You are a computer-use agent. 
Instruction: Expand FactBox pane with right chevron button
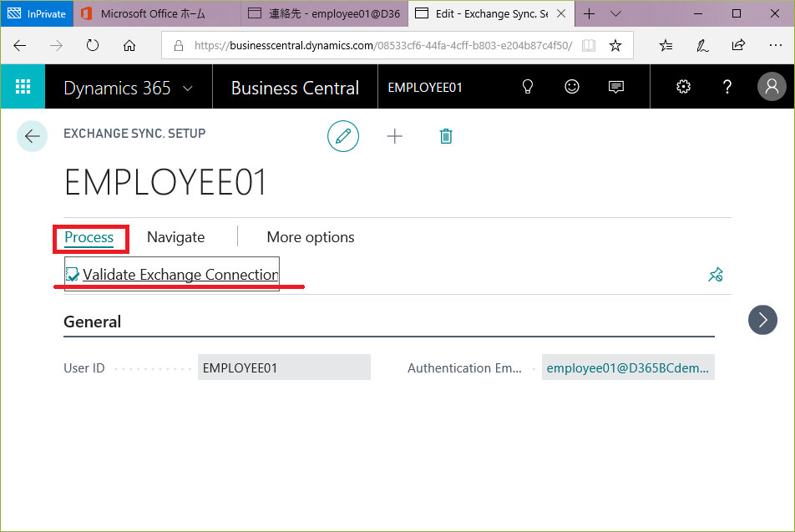pos(762,320)
